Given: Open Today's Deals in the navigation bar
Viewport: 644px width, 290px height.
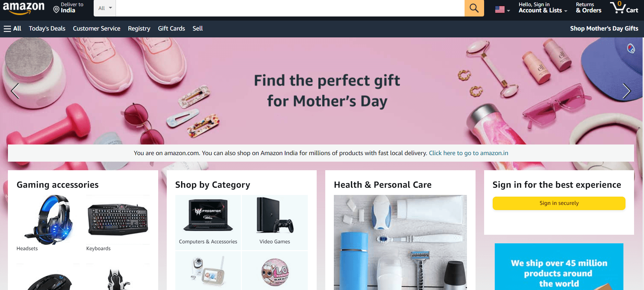Looking at the screenshot, I should [x=47, y=28].
